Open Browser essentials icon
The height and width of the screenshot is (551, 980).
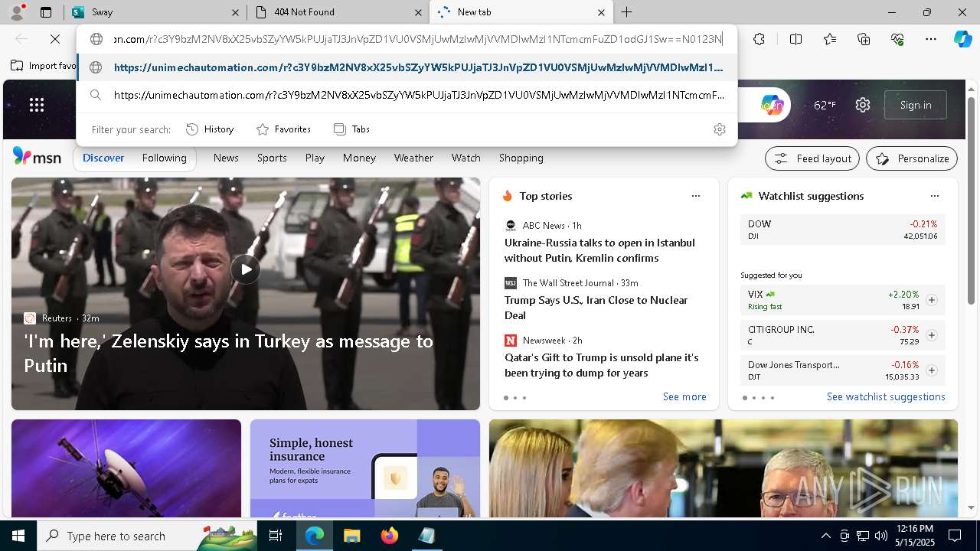pyautogui.click(x=897, y=39)
